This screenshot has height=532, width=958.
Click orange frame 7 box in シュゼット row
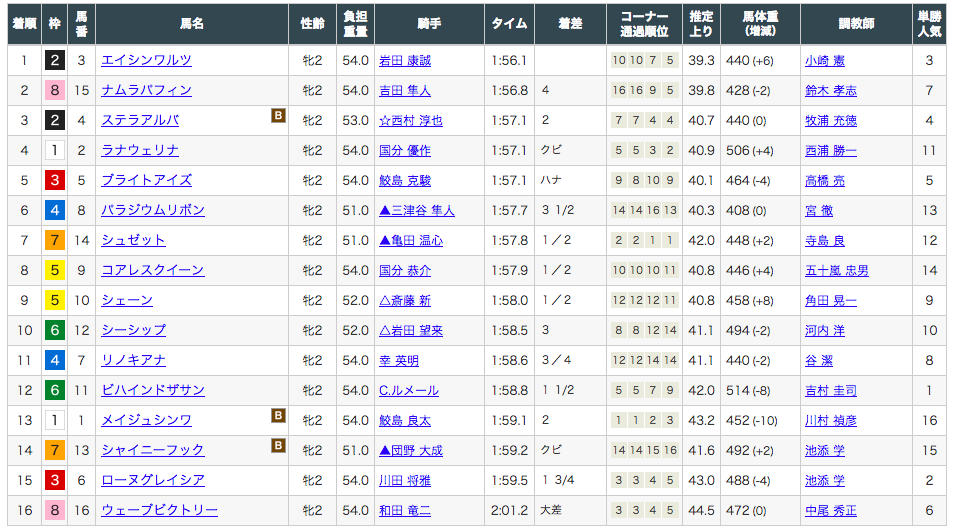coord(54,240)
